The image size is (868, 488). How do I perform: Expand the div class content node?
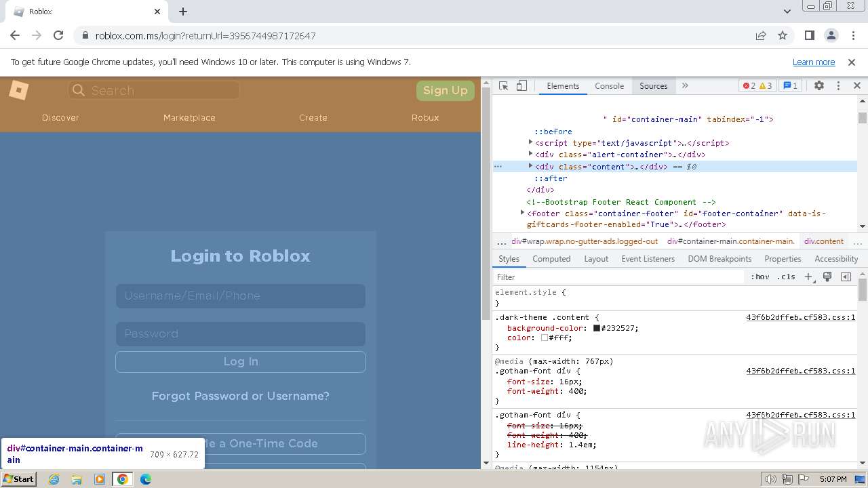point(531,166)
